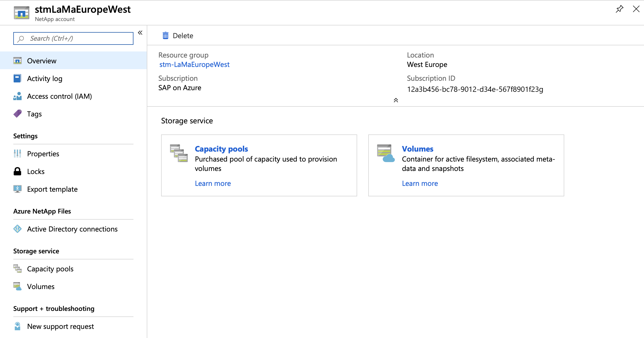Click the purple Tags icon
The height and width of the screenshot is (338, 644).
click(x=17, y=114)
